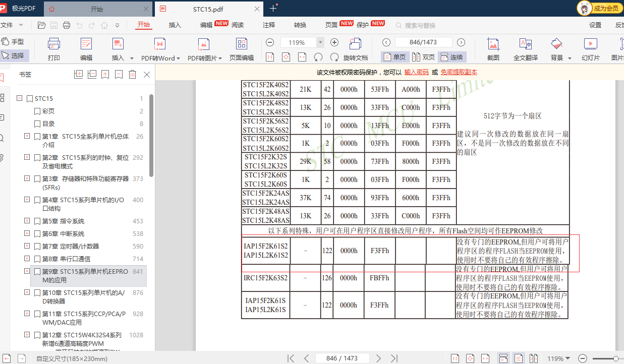Open Protect (保护) ribbon tab
This screenshot has height=364, width=624.
click(x=363, y=25)
